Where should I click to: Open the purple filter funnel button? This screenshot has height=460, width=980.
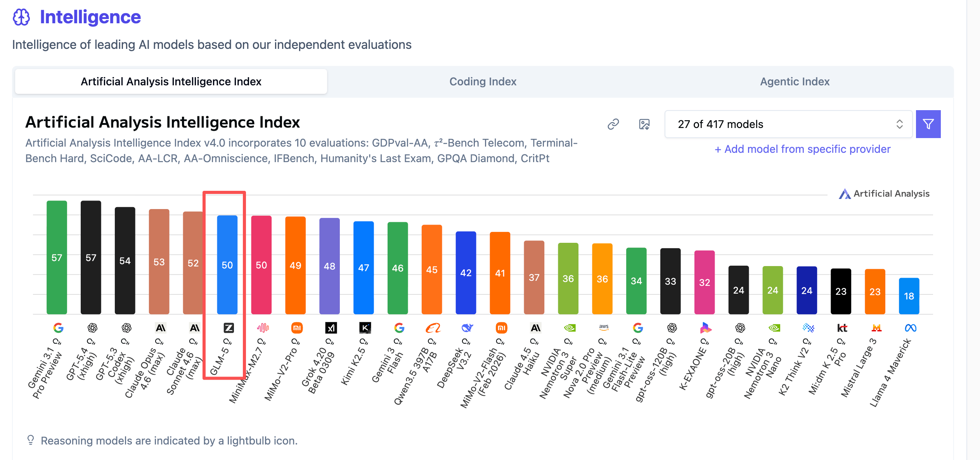pos(928,124)
